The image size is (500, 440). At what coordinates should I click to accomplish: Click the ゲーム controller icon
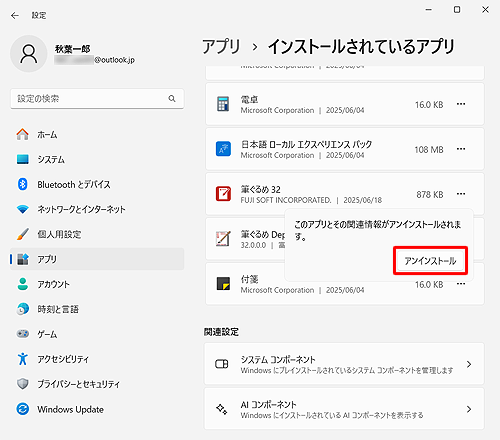(x=23, y=334)
